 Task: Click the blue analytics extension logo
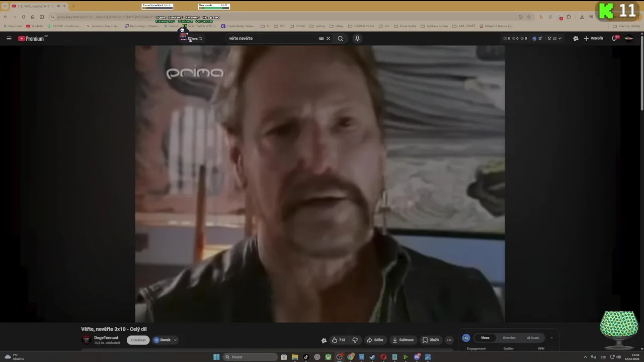(x=466, y=338)
